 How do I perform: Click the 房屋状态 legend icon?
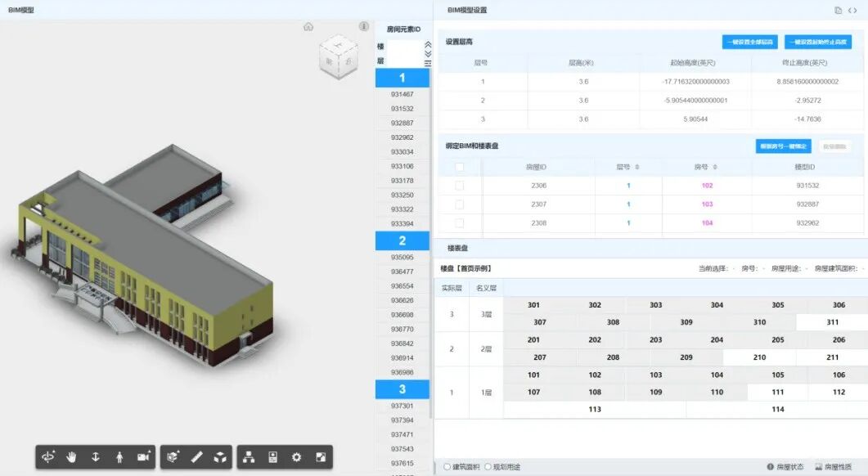click(x=770, y=466)
